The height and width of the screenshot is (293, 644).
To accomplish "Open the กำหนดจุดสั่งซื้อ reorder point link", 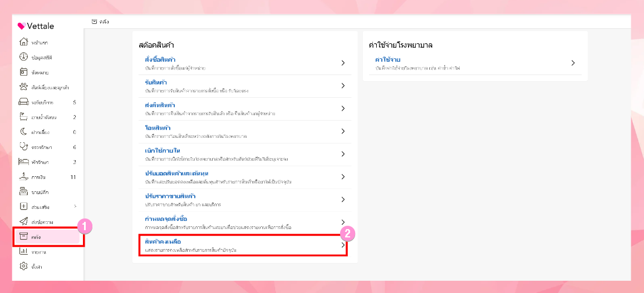I will tap(166, 218).
